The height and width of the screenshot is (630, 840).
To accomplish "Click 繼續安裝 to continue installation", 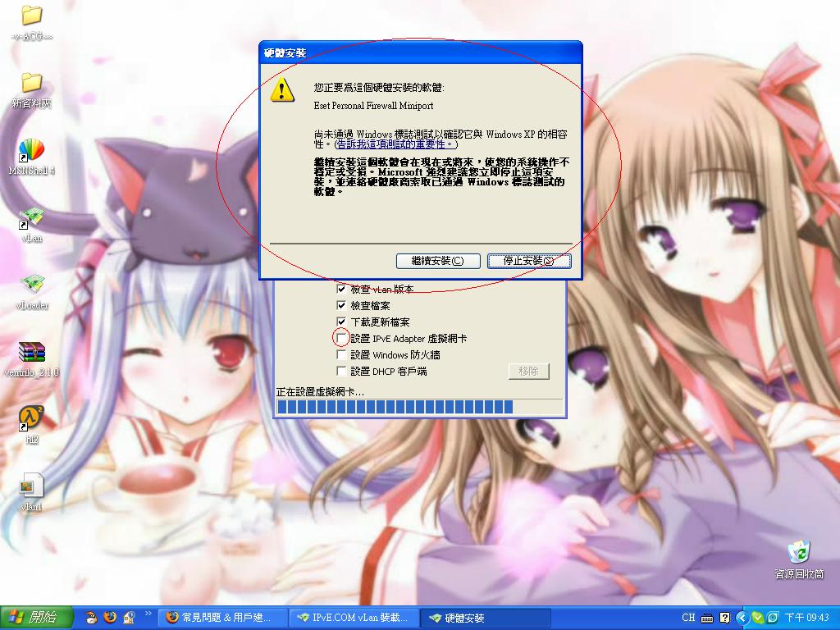I will (438, 261).
